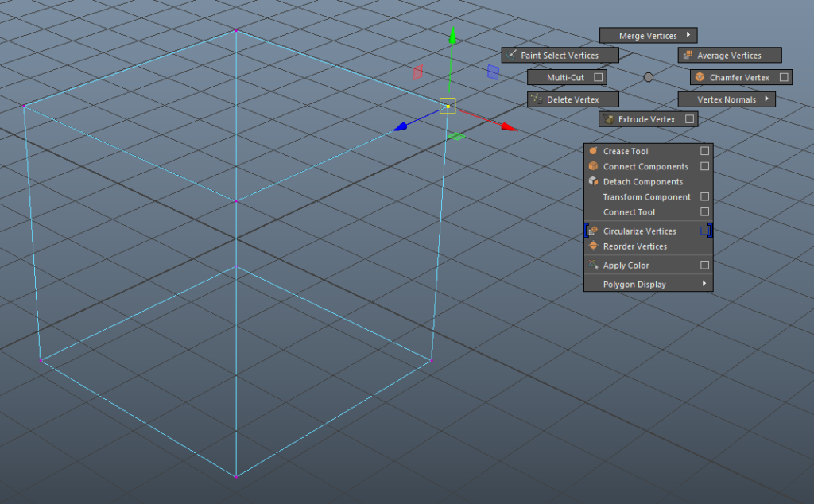Open Multi-Cut option box

[x=598, y=77]
